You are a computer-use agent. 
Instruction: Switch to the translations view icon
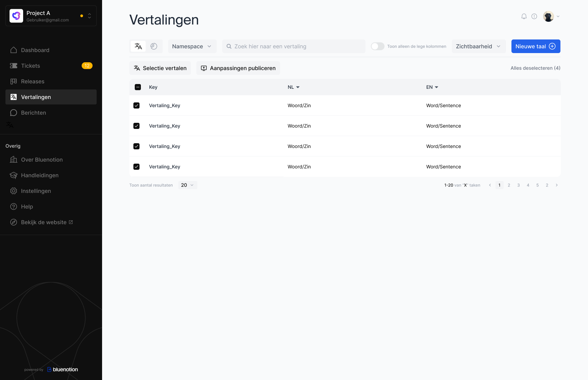point(138,46)
